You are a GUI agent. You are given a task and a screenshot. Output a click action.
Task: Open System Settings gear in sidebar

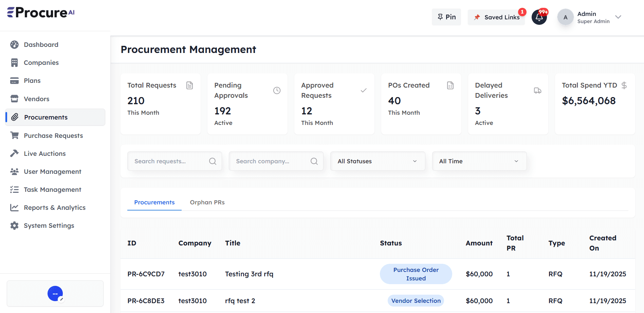[14, 225]
